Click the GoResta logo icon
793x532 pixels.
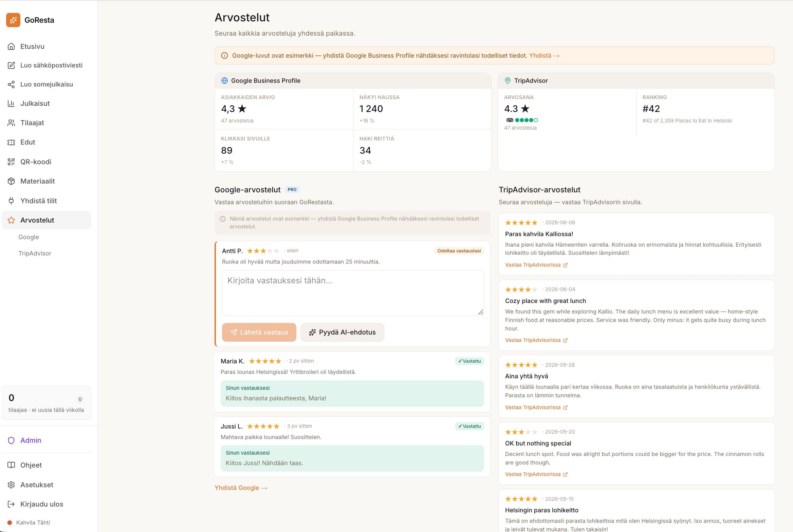pyautogui.click(x=13, y=20)
